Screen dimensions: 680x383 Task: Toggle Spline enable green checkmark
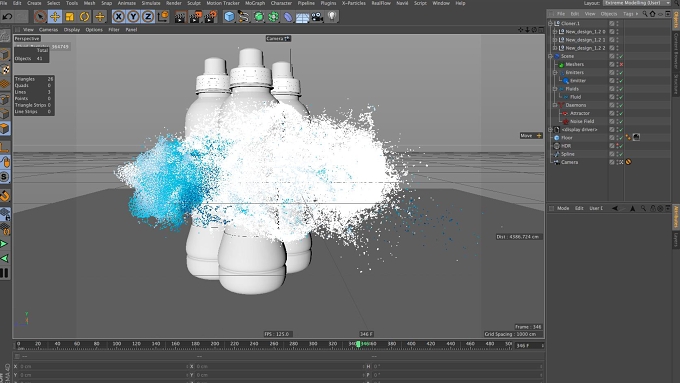tap(621, 154)
